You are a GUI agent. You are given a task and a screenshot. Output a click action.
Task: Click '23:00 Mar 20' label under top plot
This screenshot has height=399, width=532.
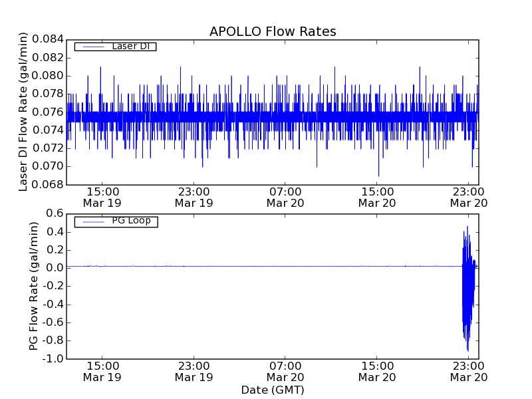pyautogui.click(x=469, y=198)
